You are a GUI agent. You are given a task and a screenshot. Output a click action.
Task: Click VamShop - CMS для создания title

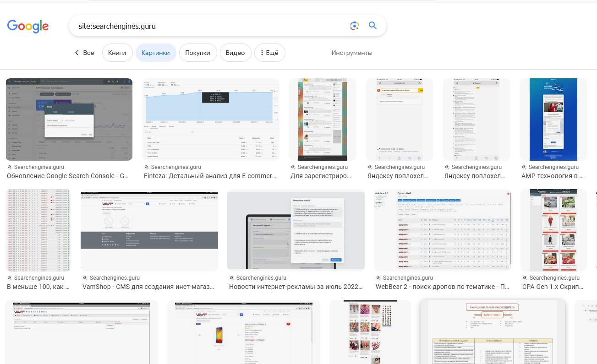(148, 287)
